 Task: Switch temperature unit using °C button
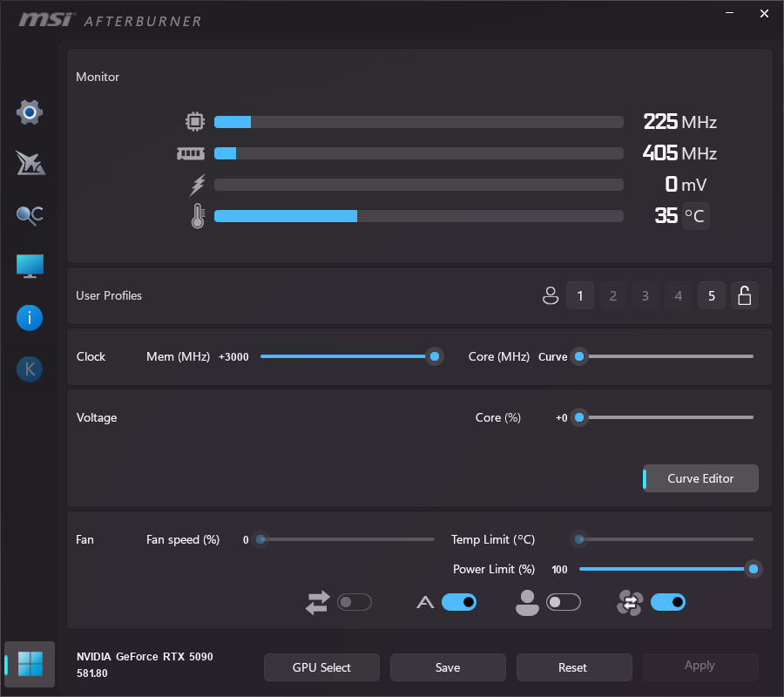point(695,216)
